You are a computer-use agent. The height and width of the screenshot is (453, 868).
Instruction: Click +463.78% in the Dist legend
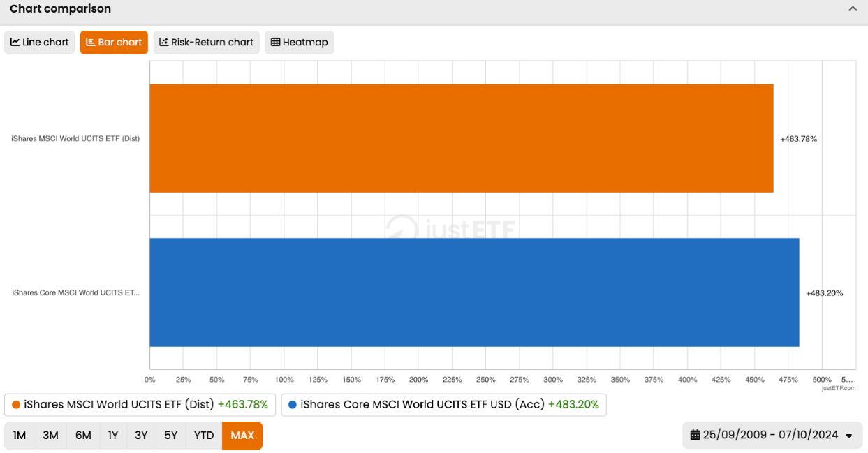243,405
